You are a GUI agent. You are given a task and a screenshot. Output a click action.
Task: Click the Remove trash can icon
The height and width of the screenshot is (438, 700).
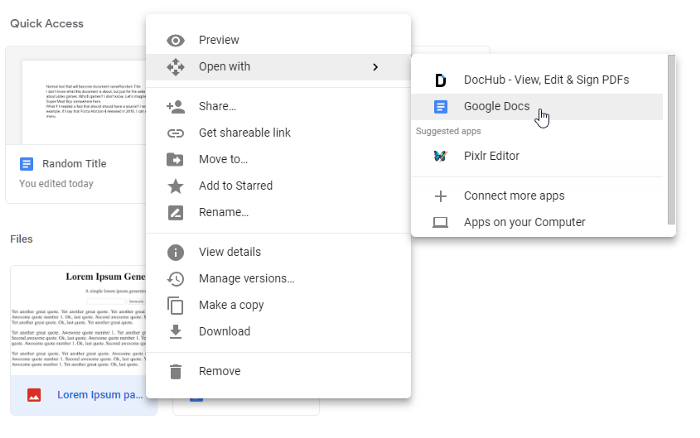pyautogui.click(x=176, y=371)
